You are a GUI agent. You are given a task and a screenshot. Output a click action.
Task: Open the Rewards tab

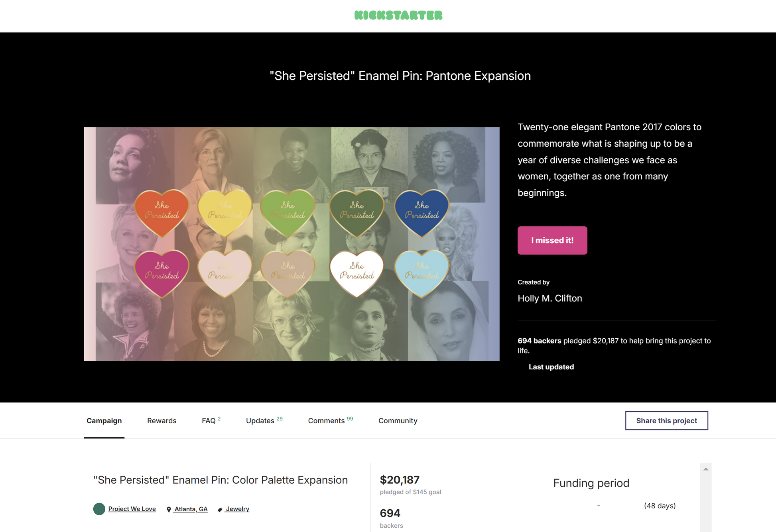point(162,421)
